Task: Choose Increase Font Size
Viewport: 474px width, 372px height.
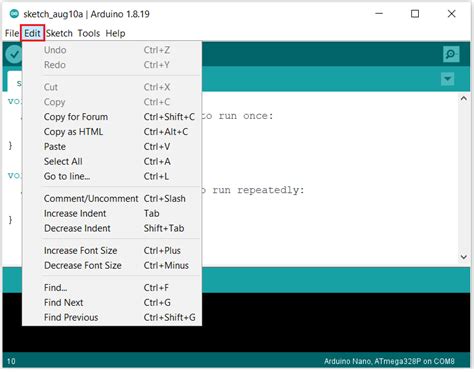Action: (112, 251)
